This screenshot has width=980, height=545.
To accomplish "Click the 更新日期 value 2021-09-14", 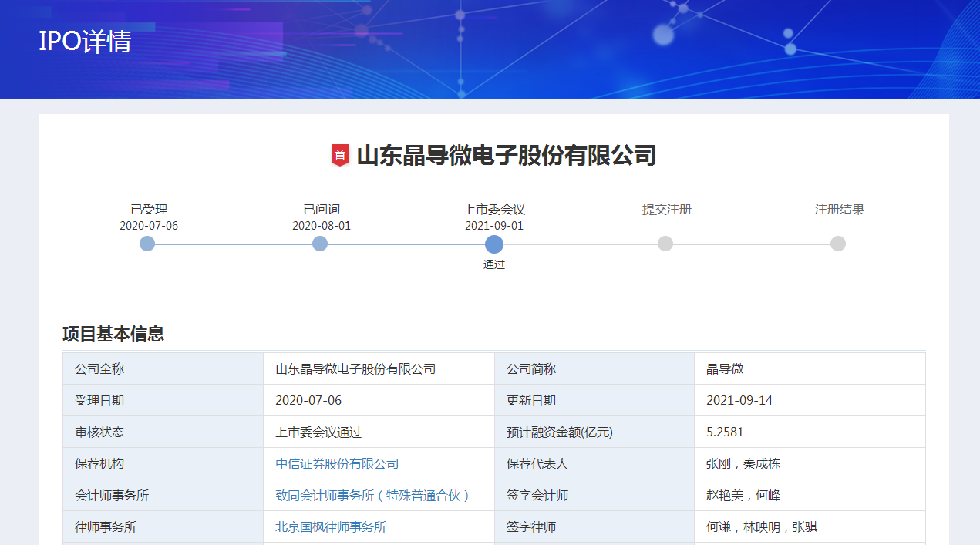I will (739, 401).
